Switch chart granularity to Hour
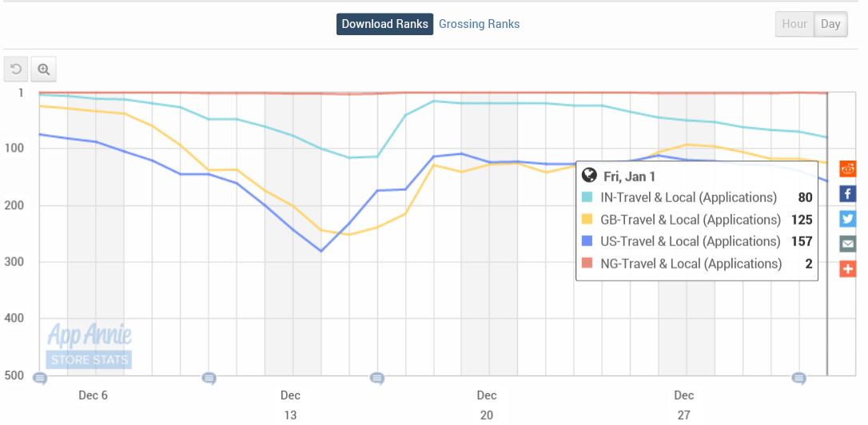868x425 pixels. coord(794,24)
